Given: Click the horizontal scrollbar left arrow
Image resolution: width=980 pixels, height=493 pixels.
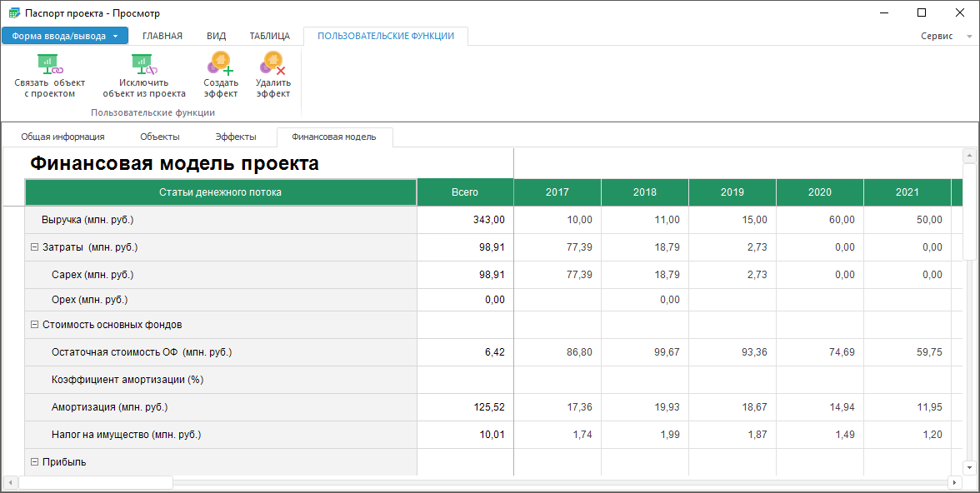Looking at the screenshot, I should point(11,482).
